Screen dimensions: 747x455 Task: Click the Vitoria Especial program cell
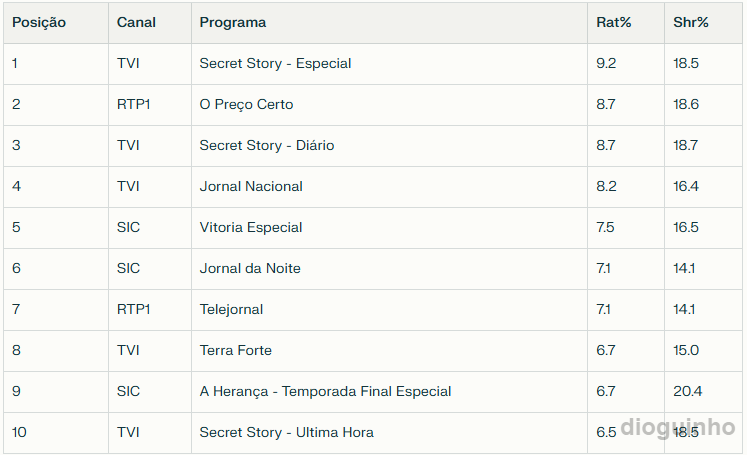250,227
